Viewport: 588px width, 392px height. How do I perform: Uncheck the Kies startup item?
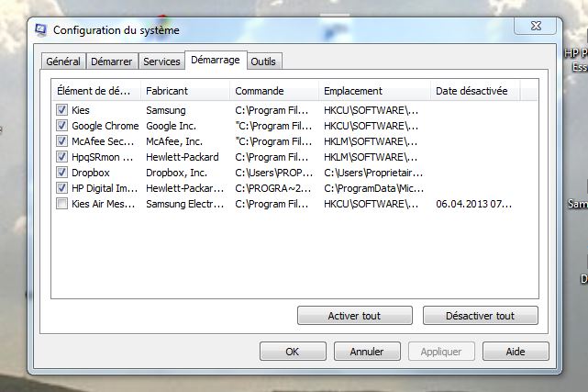(x=61, y=110)
